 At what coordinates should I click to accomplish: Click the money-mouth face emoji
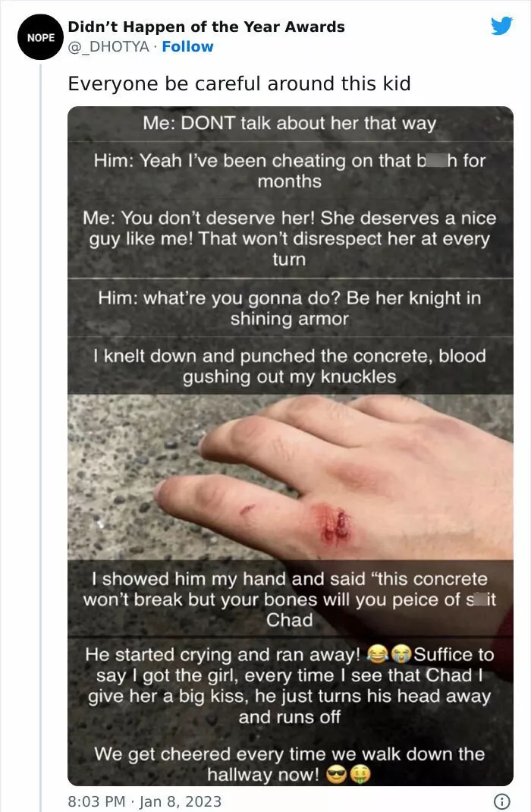click(360, 775)
